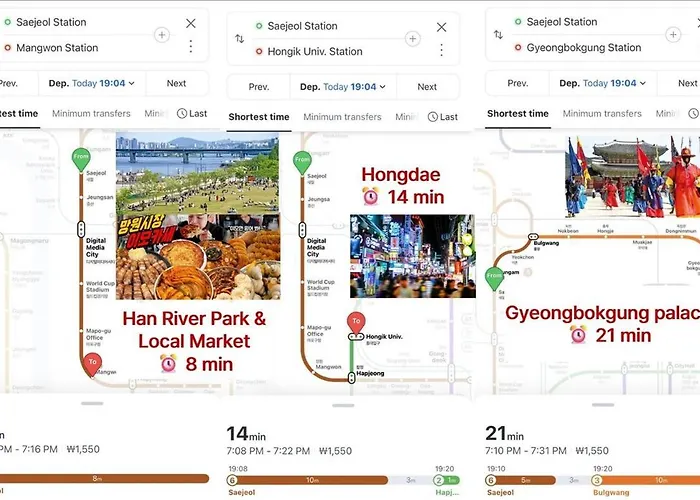Go to Prev. departure in the Gyeongbokgung panel
This screenshot has width=700, height=500.
(518, 83)
